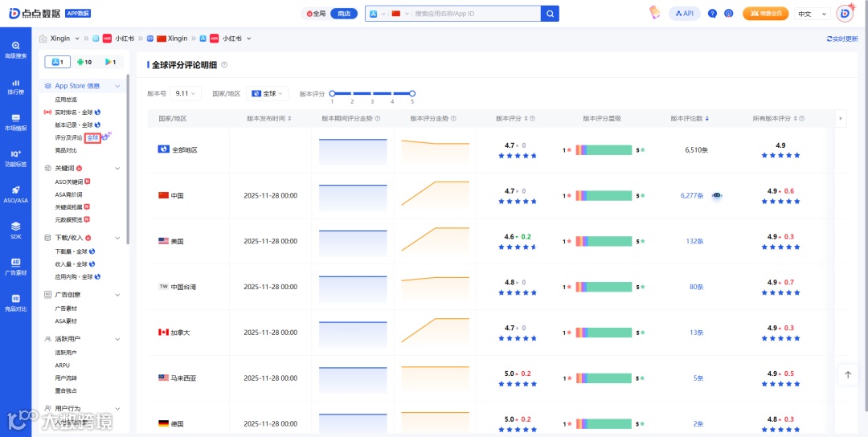Click the 版本评分 slider left handle

[x=332, y=93]
